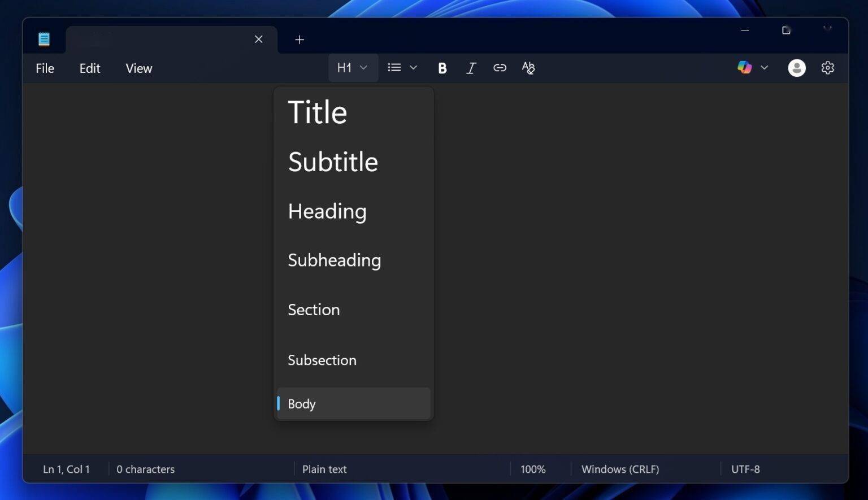Apply the Subheading style
868x500 pixels.
(354, 260)
